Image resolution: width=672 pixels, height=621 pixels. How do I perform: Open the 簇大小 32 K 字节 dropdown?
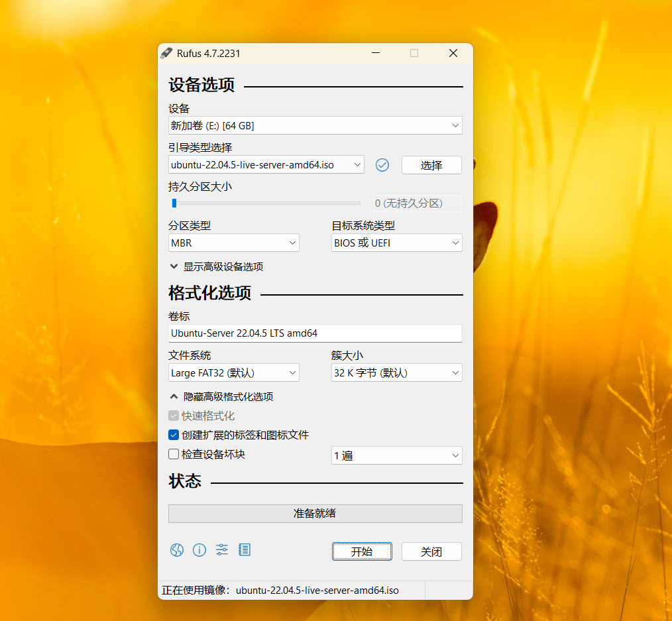396,372
